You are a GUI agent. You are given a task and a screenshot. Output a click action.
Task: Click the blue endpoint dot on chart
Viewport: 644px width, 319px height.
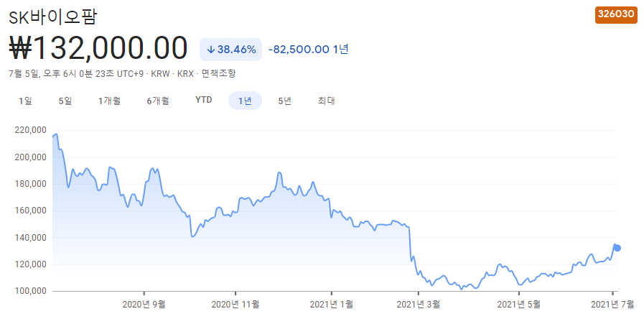(x=617, y=248)
